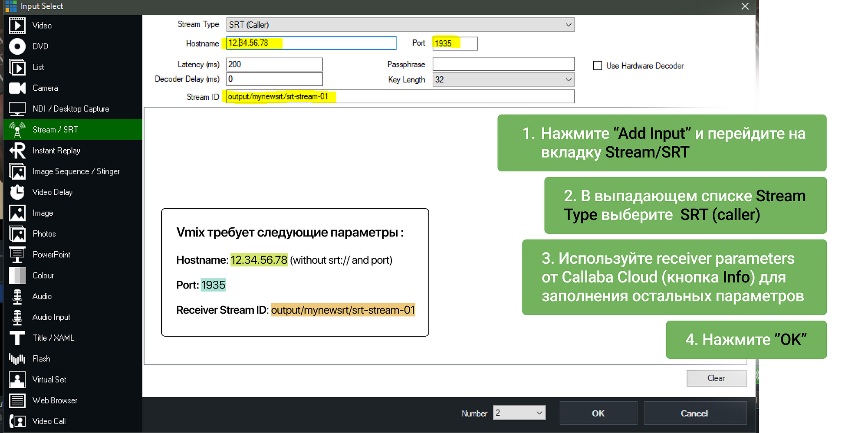Image resolution: width=868 pixels, height=433 pixels.
Task: Select the Video input type icon
Action: click(17, 25)
